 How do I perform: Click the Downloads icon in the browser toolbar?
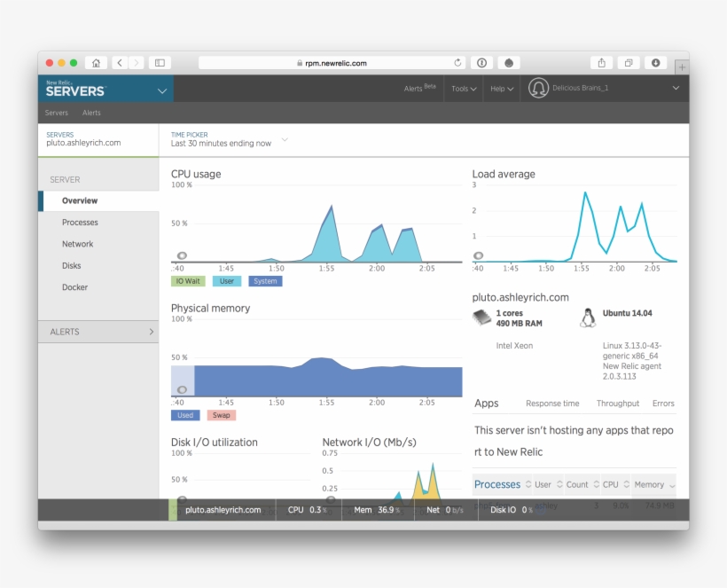[655, 62]
